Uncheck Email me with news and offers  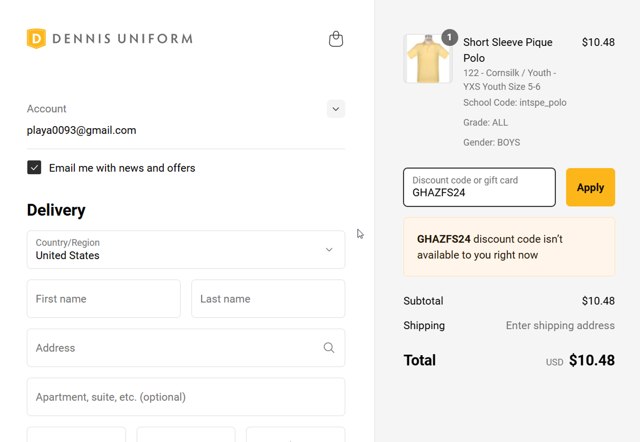point(34,167)
